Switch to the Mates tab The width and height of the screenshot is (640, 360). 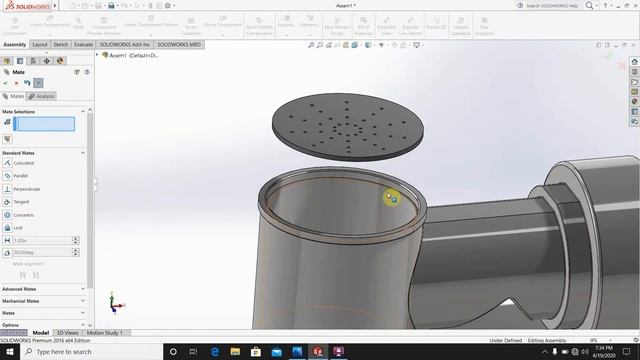(x=13, y=96)
